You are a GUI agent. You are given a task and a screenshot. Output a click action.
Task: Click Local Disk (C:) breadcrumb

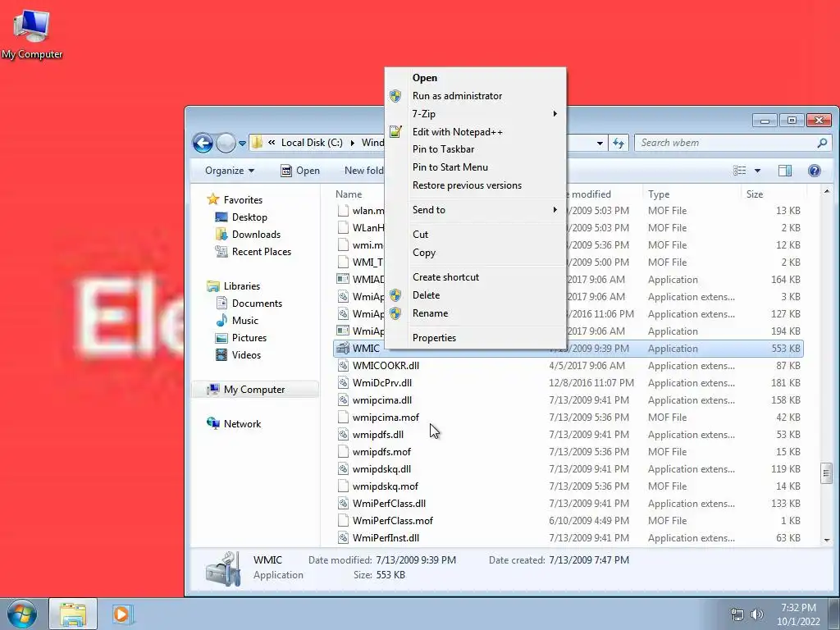(312, 143)
